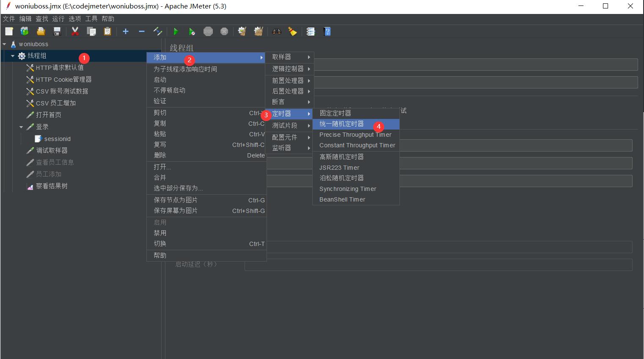644x359 pixels.
Task: Click the Paste clipboard toolbar icon
Action: tap(107, 31)
